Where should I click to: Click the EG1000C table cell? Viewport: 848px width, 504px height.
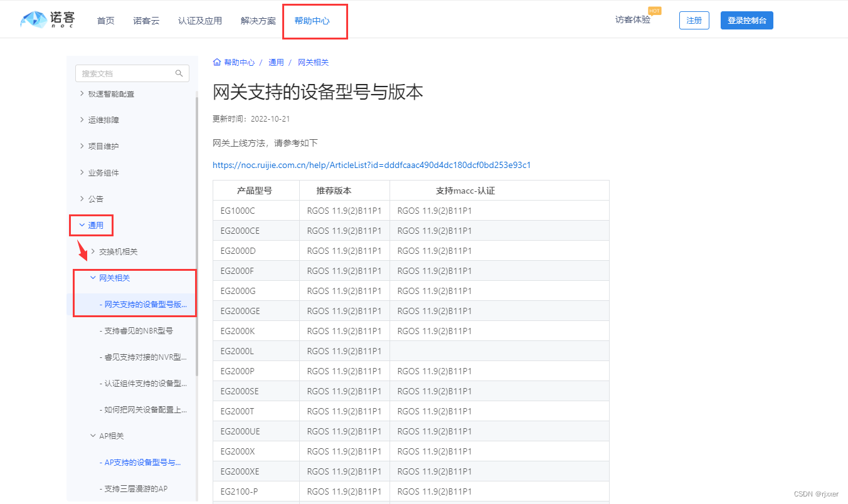tap(256, 211)
